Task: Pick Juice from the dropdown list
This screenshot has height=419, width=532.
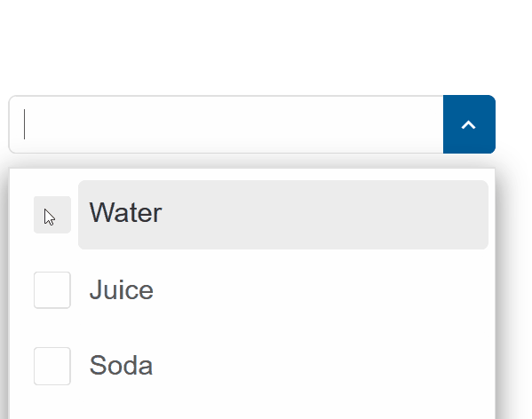Action: 283,290
